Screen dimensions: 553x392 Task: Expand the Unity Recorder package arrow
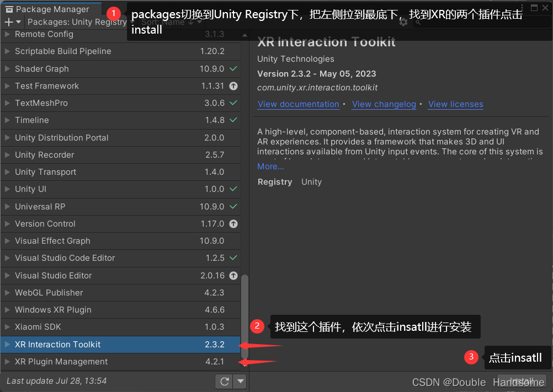7,155
